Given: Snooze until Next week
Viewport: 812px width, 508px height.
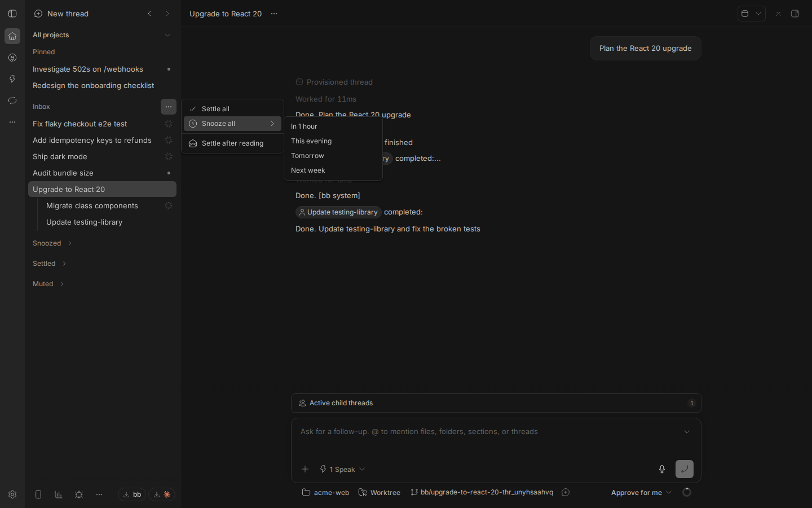Looking at the screenshot, I should tap(333, 170).
